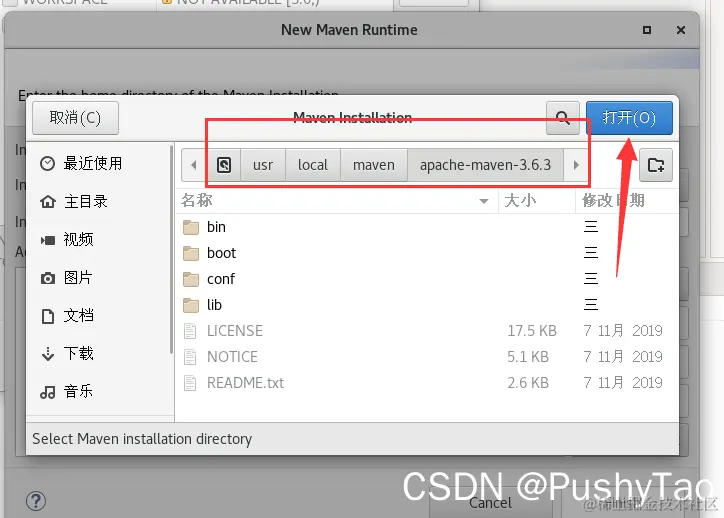Click the sidebar vertical scrollbar
The image size is (724, 518).
tap(171, 249)
